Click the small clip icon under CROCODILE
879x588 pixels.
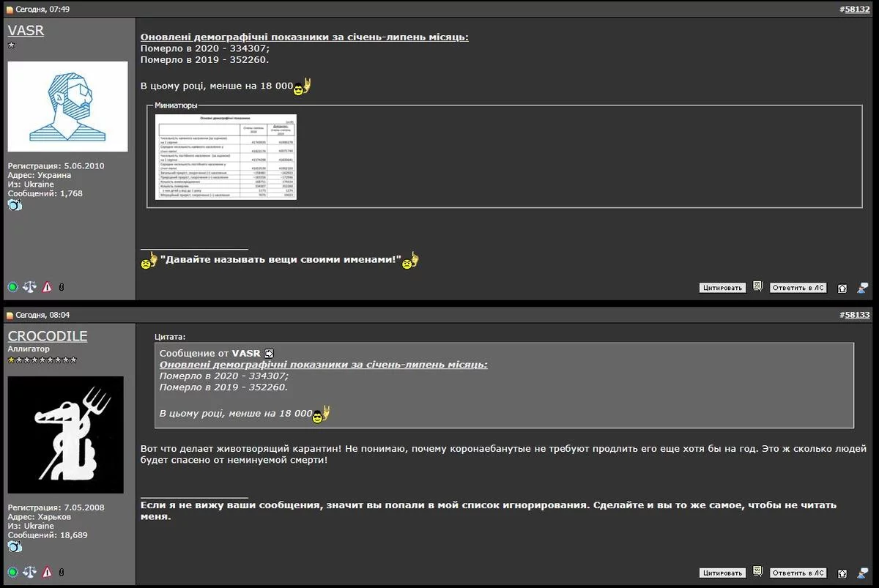62,573
